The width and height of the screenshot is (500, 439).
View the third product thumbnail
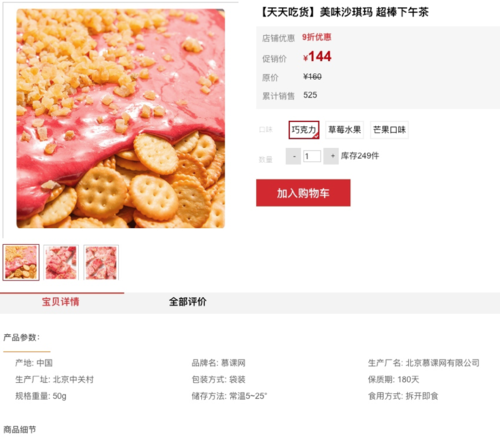pyautogui.click(x=101, y=262)
